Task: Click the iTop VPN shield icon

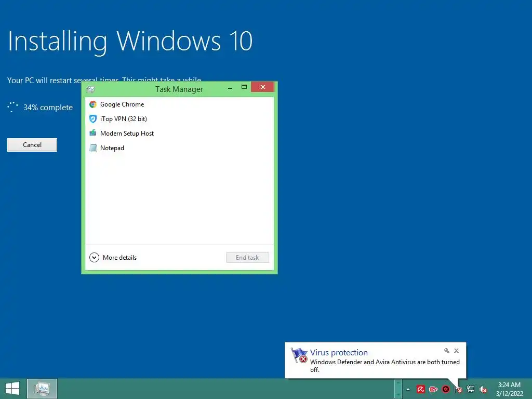Action: (x=93, y=119)
